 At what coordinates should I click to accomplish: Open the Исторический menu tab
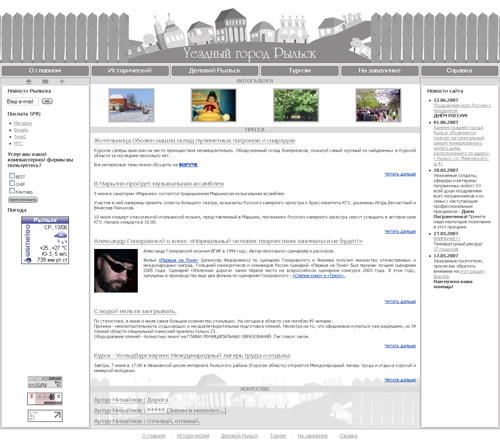pos(130,71)
